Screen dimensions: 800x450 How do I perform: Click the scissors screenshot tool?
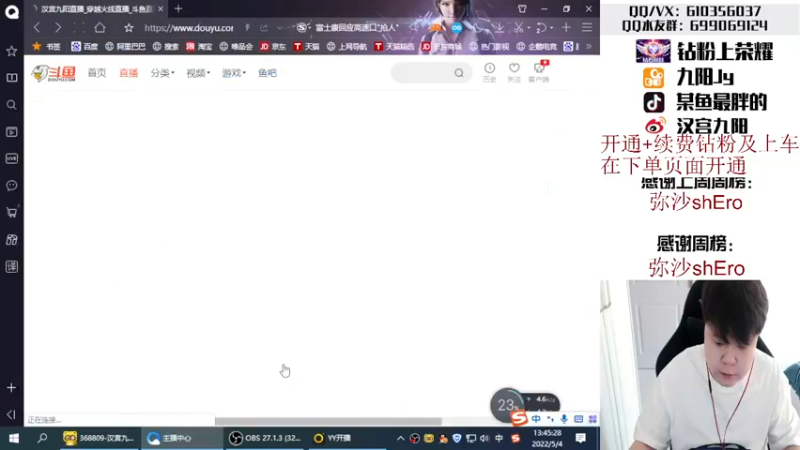tap(518, 28)
